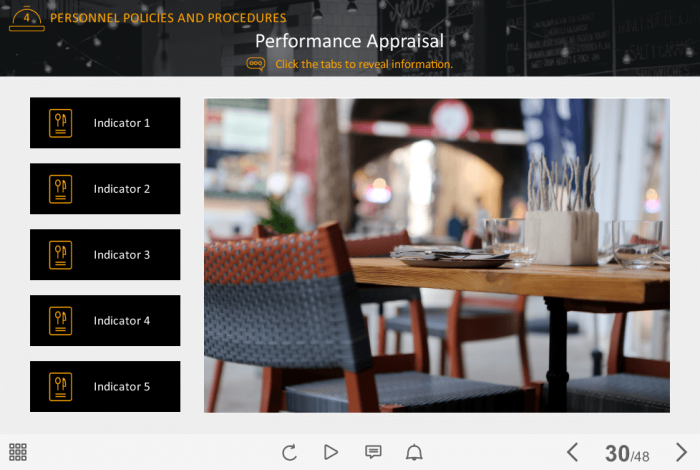Select the Indicator 2 tab
Viewport: 700px width, 470px height.
click(105, 189)
